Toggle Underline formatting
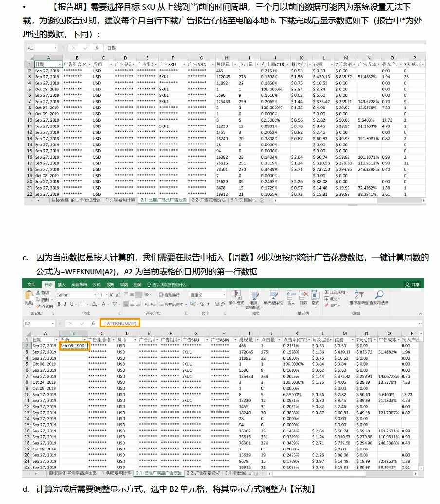 (72, 304)
